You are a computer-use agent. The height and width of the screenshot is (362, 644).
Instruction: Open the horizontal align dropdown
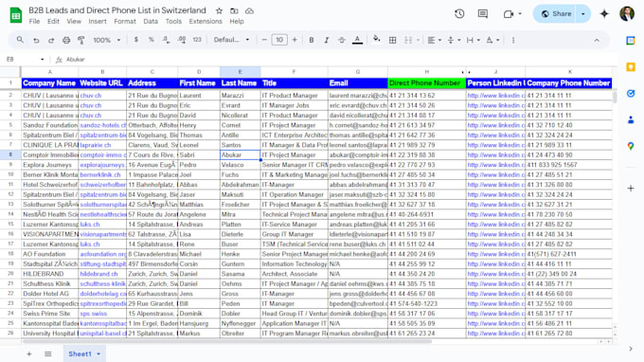coord(434,40)
